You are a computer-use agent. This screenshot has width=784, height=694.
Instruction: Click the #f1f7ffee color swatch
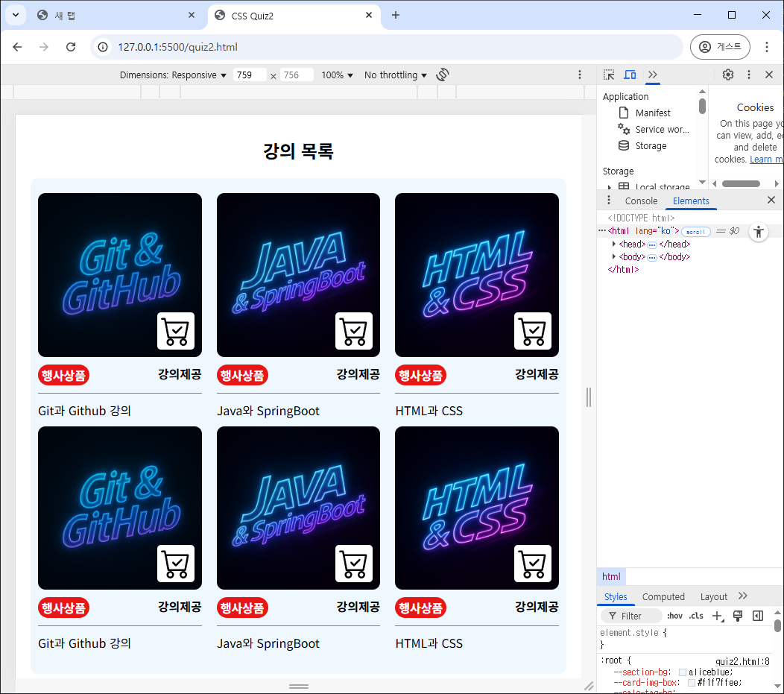click(692, 683)
